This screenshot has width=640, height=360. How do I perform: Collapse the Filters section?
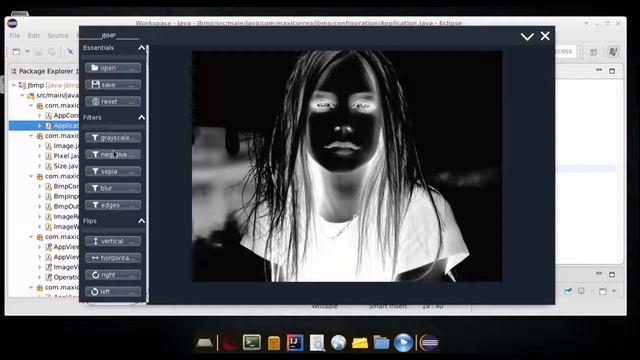[141, 118]
